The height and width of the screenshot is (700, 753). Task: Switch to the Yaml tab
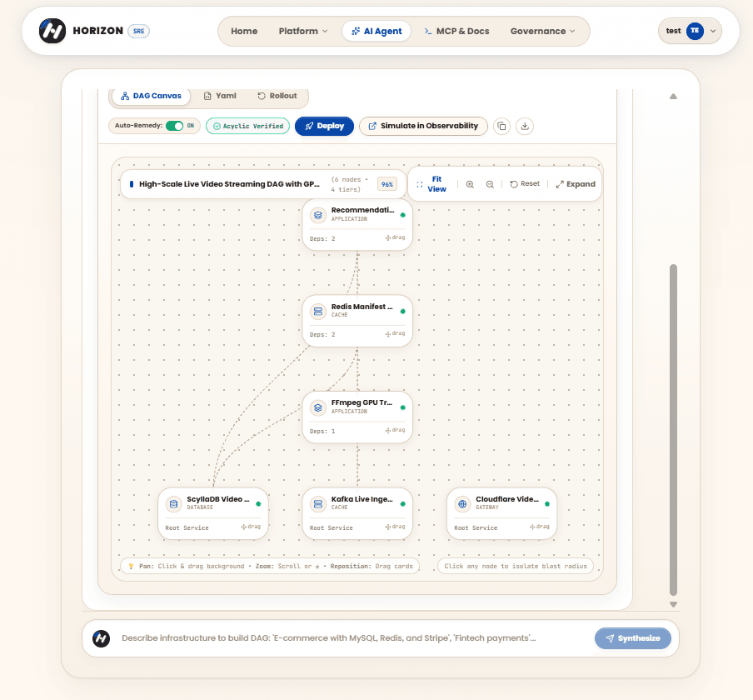pos(220,96)
